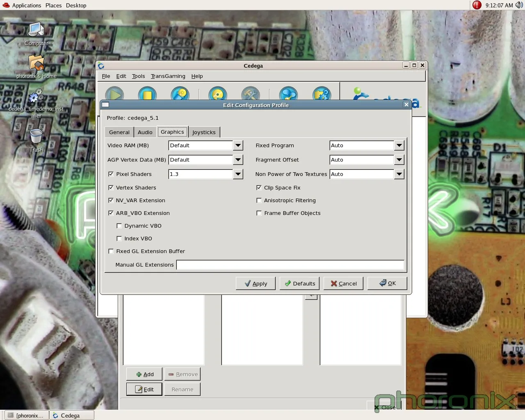Enable the Frame Buffer Objects checkbox
525x420 pixels.
pos(259,213)
